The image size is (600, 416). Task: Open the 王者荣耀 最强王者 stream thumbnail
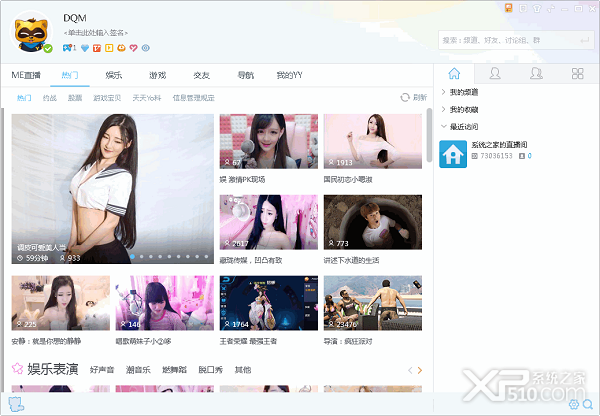(x=269, y=303)
